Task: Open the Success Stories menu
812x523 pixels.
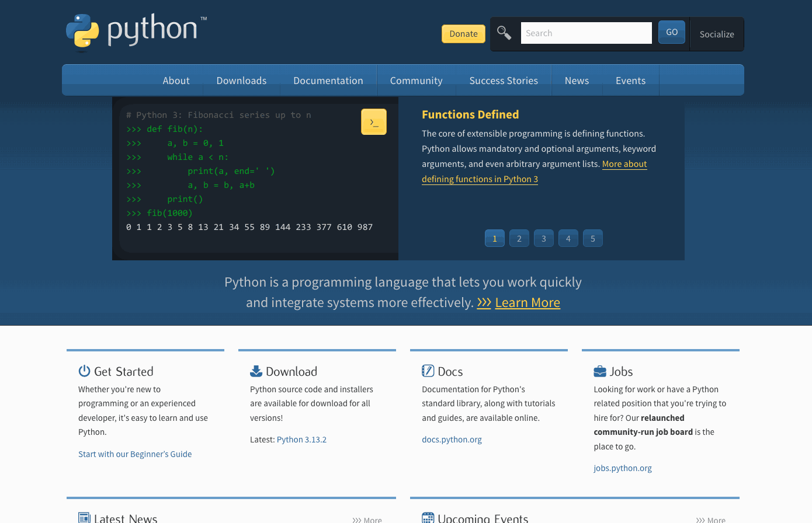Action: (504, 81)
